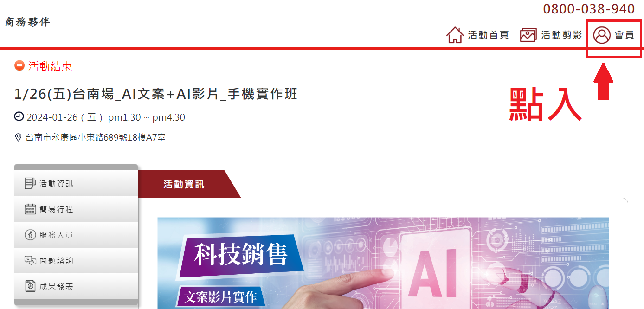
Task: Click the 會員 user profile icon
Action: pos(602,35)
